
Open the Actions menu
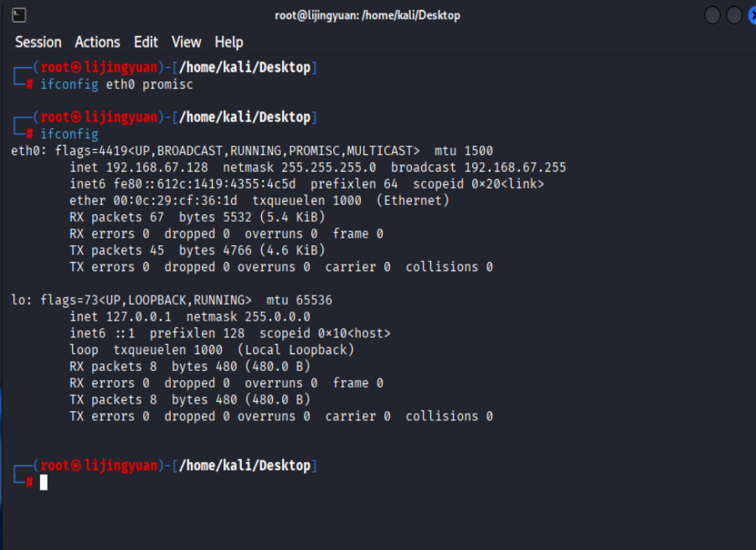[x=97, y=43]
